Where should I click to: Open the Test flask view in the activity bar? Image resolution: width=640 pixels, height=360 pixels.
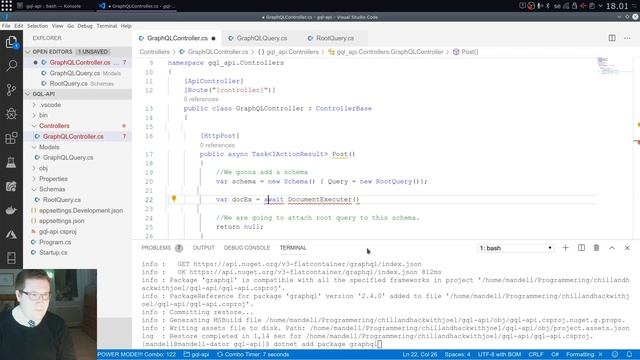(x=11, y=162)
